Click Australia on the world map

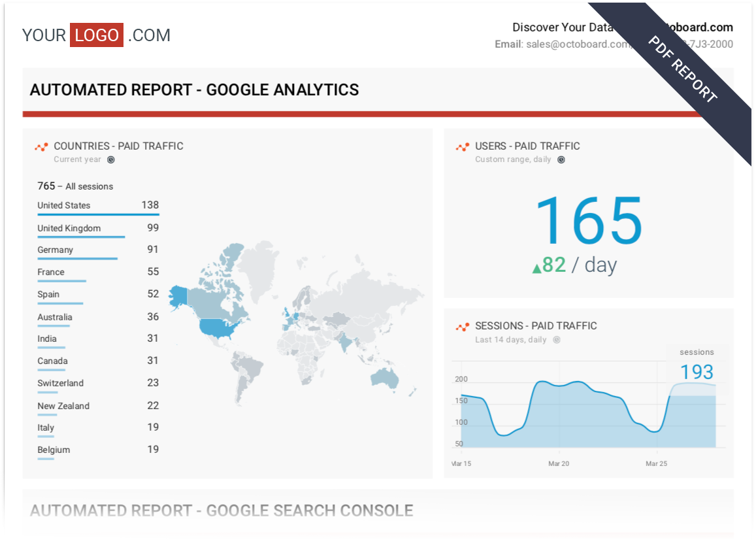385,378
